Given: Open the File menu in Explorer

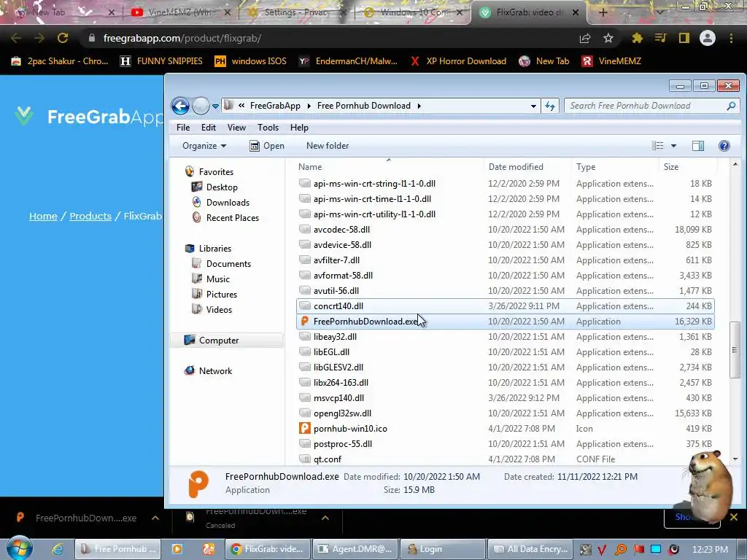Looking at the screenshot, I should click(x=183, y=128).
